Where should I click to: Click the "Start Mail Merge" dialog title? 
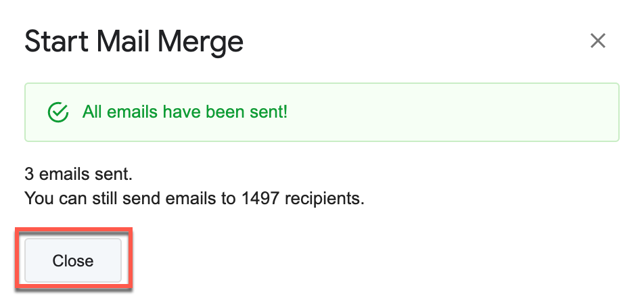134,43
